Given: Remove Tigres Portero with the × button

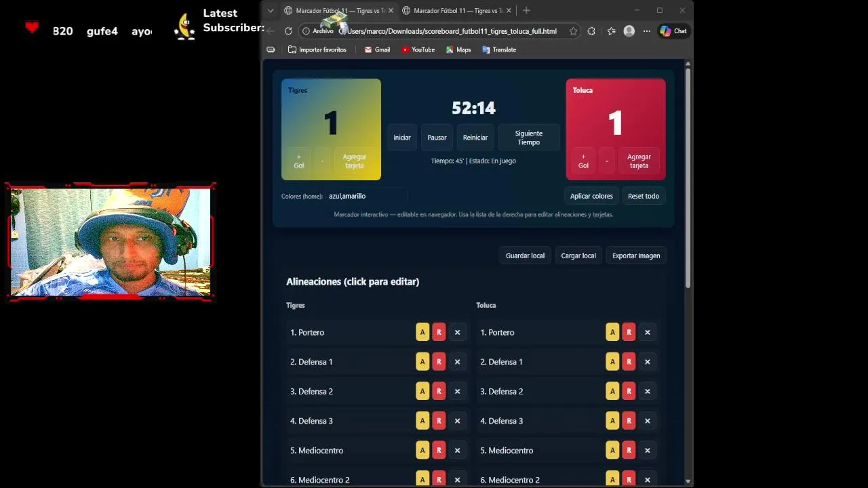Looking at the screenshot, I should (x=457, y=332).
